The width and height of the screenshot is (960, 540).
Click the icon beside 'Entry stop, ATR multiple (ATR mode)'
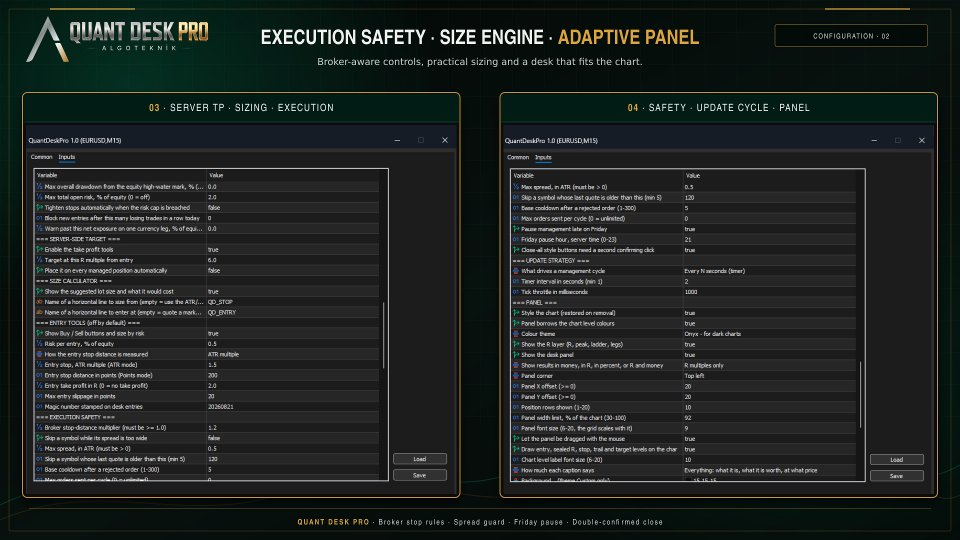coord(39,365)
